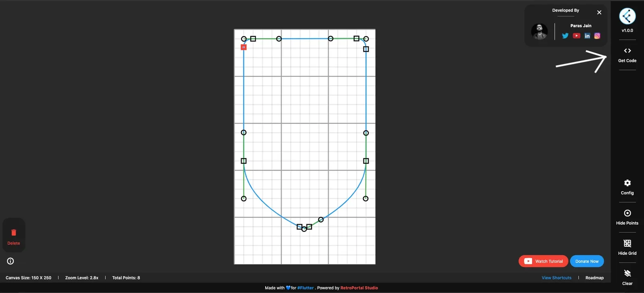Image resolution: width=644 pixels, height=293 pixels.
Task: Click the Total Points: 8 text
Action: pyautogui.click(x=126, y=278)
